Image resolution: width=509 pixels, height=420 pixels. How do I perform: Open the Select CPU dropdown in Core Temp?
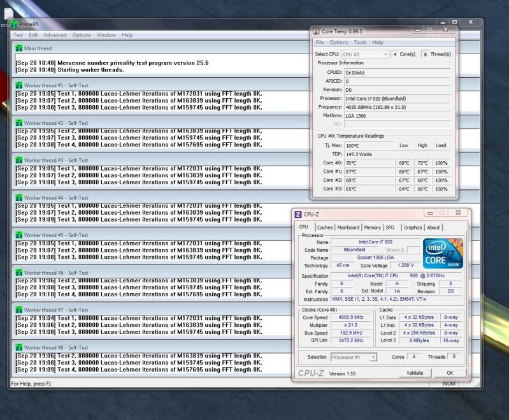365,55
